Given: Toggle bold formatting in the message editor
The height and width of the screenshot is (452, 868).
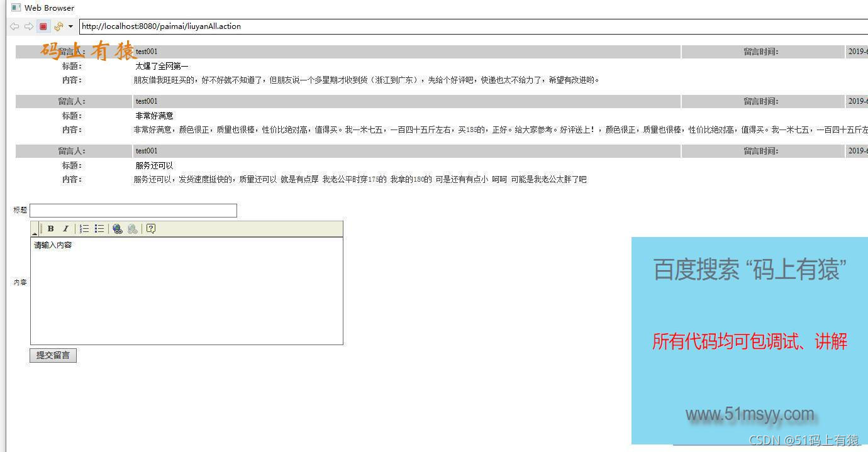Looking at the screenshot, I should [50, 229].
